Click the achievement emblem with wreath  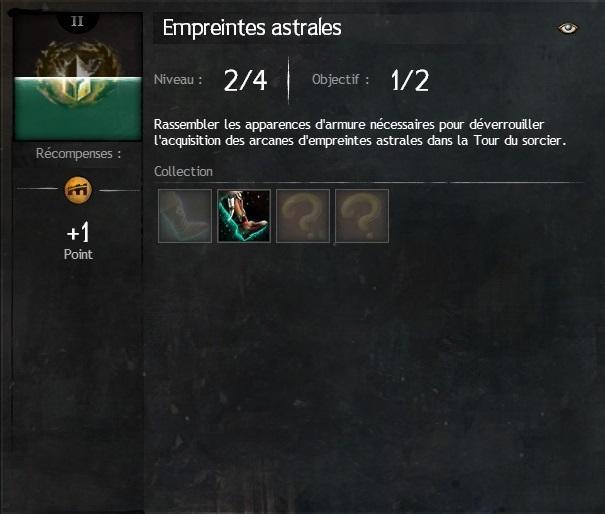point(78,73)
